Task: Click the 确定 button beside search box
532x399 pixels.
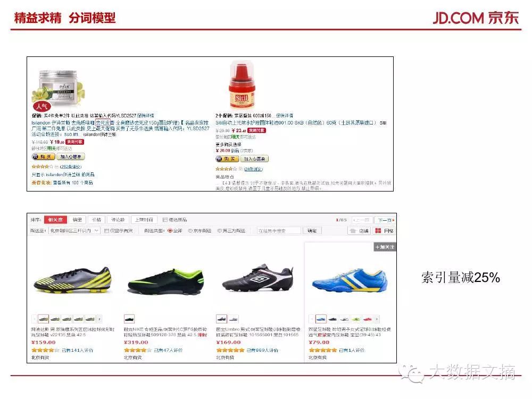Action: (x=312, y=231)
